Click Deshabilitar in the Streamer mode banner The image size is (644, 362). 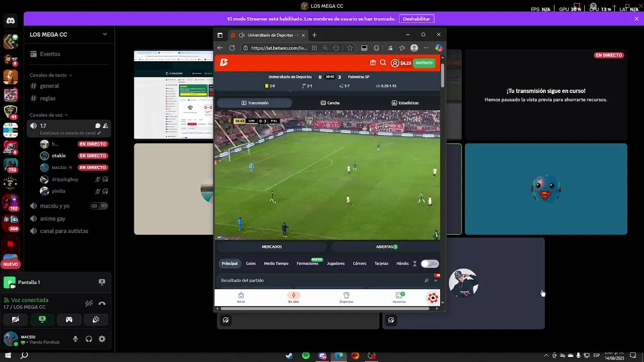click(x=417, y=19)
